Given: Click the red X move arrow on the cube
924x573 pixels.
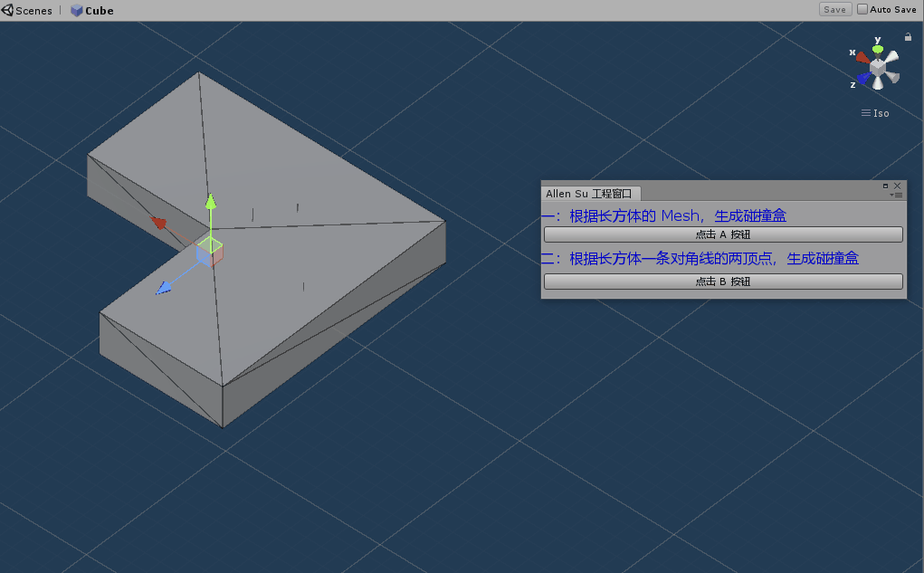Looking at the screenshot, I should [x=158, y=223].
